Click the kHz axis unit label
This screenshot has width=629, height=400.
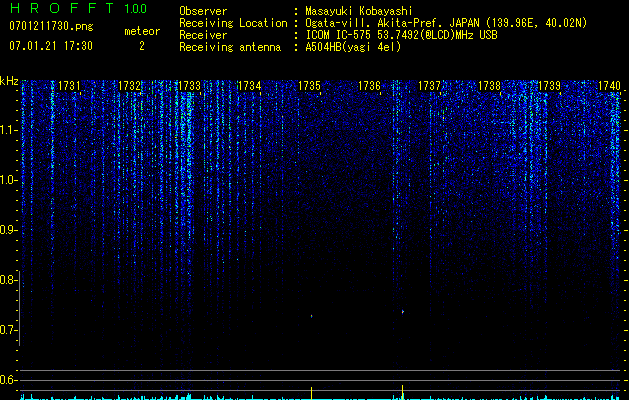(9, 81)
